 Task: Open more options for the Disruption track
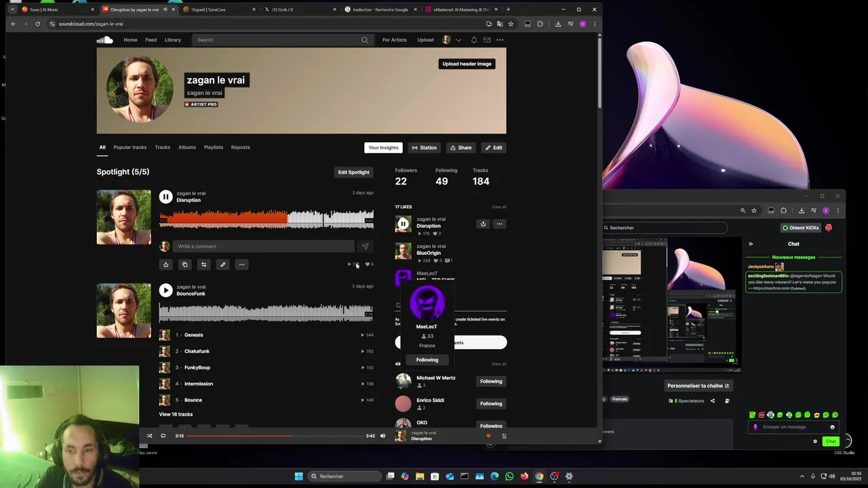pyautogui.click(x=241, y=264)
